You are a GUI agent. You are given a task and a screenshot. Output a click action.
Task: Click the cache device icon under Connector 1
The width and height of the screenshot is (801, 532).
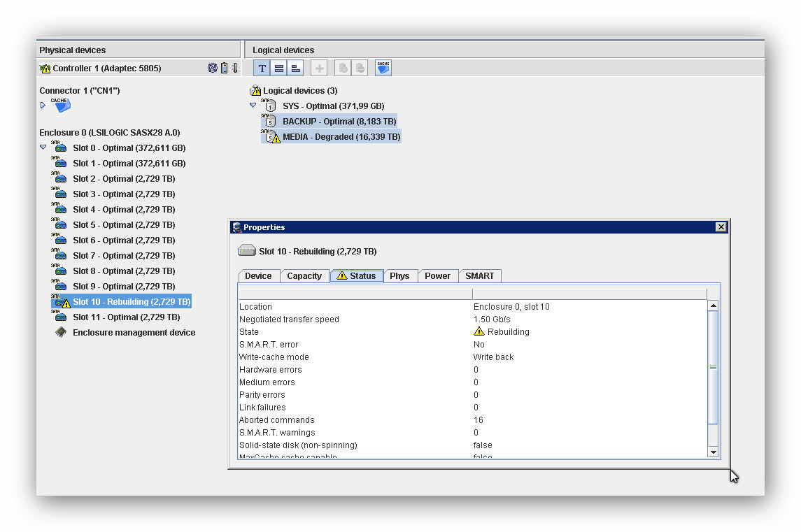pyautogui.click(x=60, y=106)
